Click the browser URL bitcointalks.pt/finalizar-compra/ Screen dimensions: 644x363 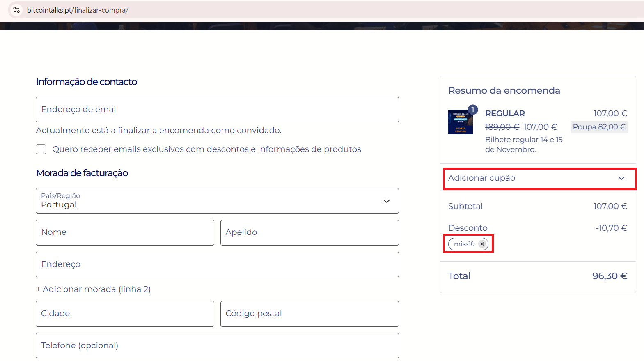coord(78,10)
